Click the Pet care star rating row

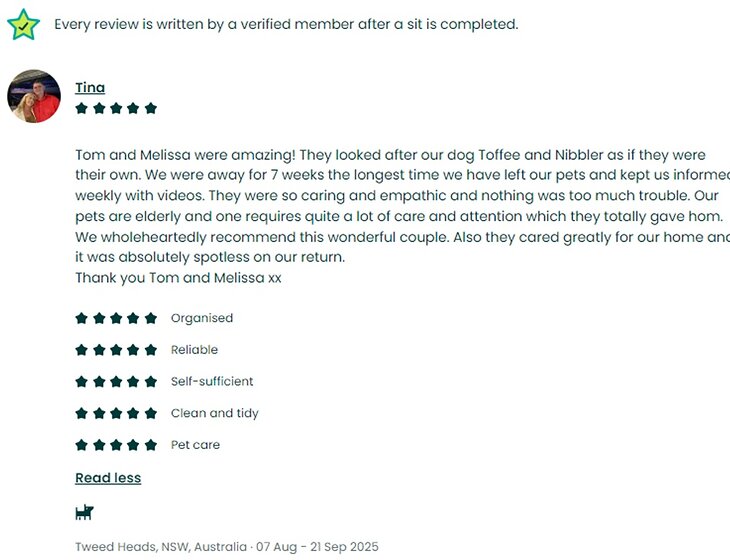[x=116, y=445]
